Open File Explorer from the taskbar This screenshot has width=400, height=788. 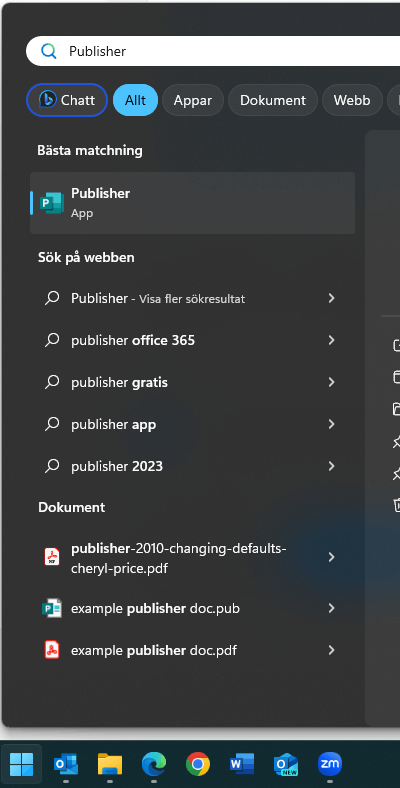(110, 765)
